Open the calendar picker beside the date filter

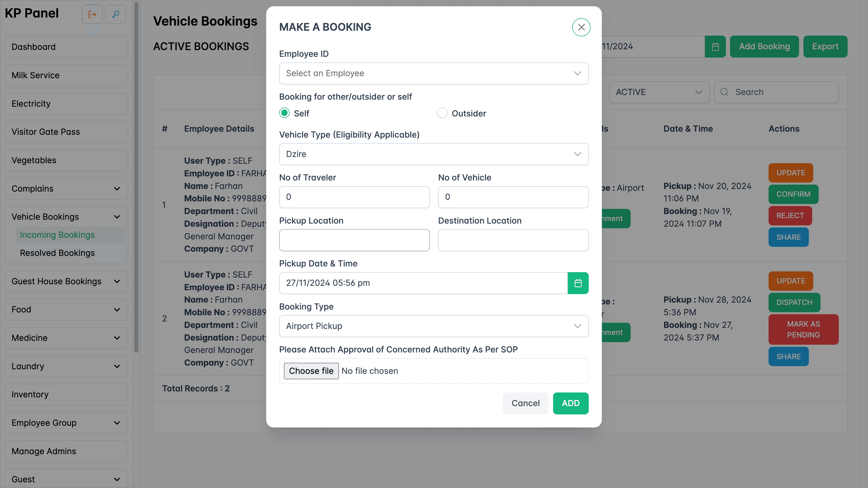[715, 46]
